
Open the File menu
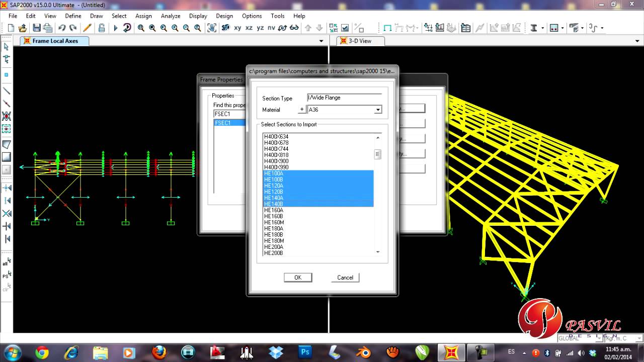click(x=13, y=16)
